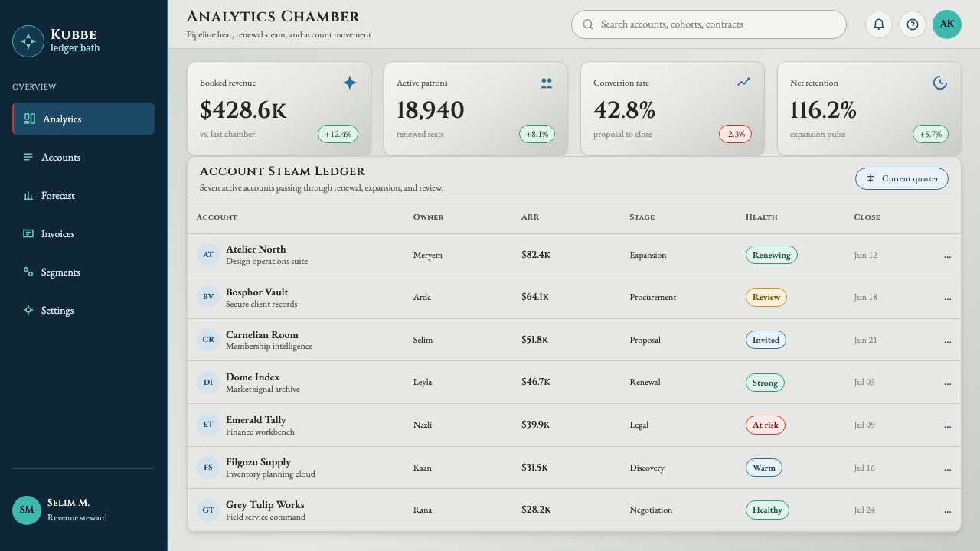
Task: Click the Bosphor Vault account name
Action: tap(257, 292)
